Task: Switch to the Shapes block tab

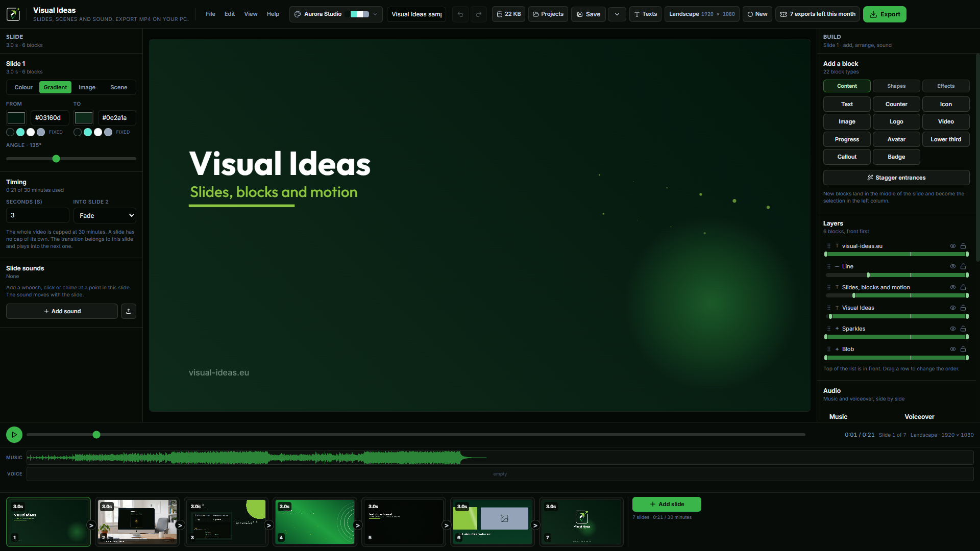Action: point(896,86)
